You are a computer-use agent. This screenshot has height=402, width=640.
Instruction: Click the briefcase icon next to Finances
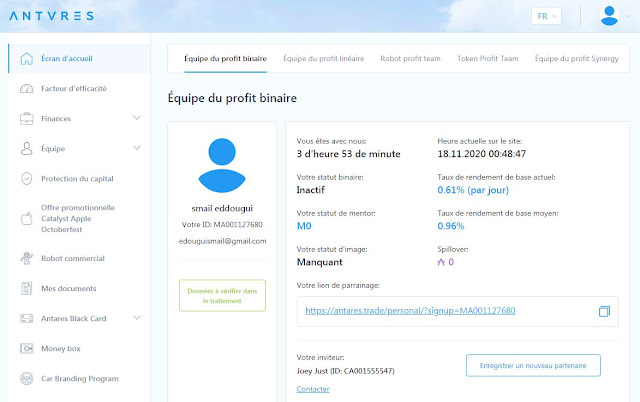pyautogui.click(x=27, y=118)
